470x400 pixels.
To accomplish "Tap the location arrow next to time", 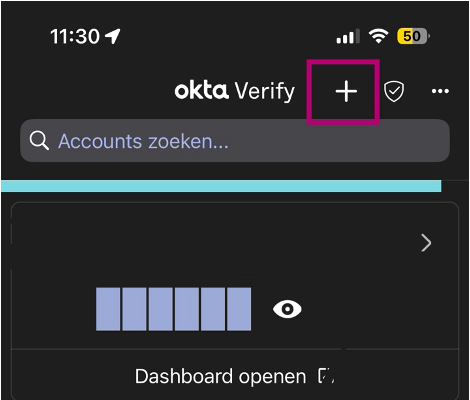I will 112,36.
